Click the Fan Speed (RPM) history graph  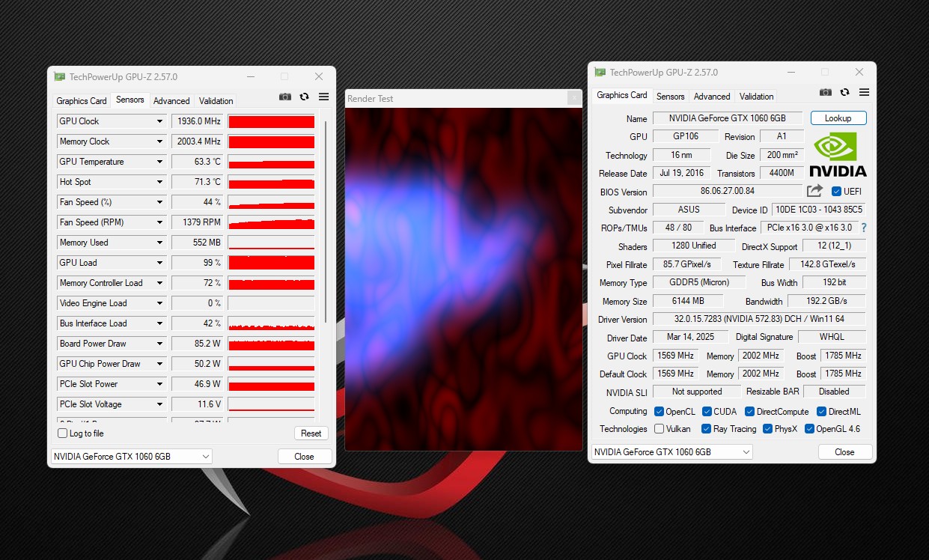271,222
